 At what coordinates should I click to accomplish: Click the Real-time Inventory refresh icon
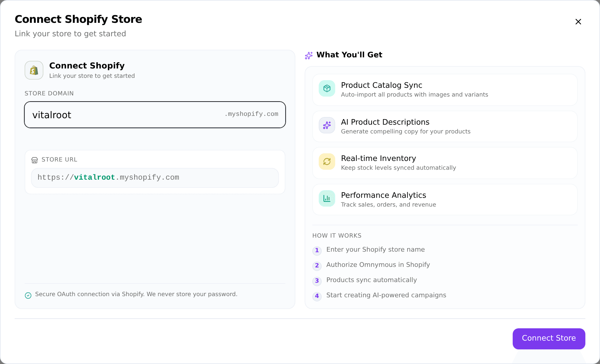click(327, 162)
